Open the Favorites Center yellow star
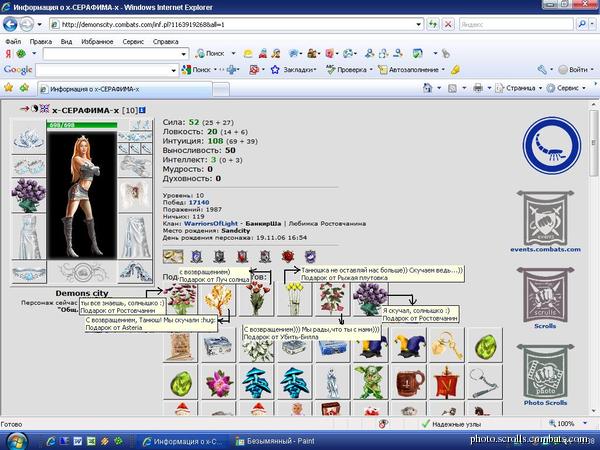This screenshot has width=600, height=450. 9,88
